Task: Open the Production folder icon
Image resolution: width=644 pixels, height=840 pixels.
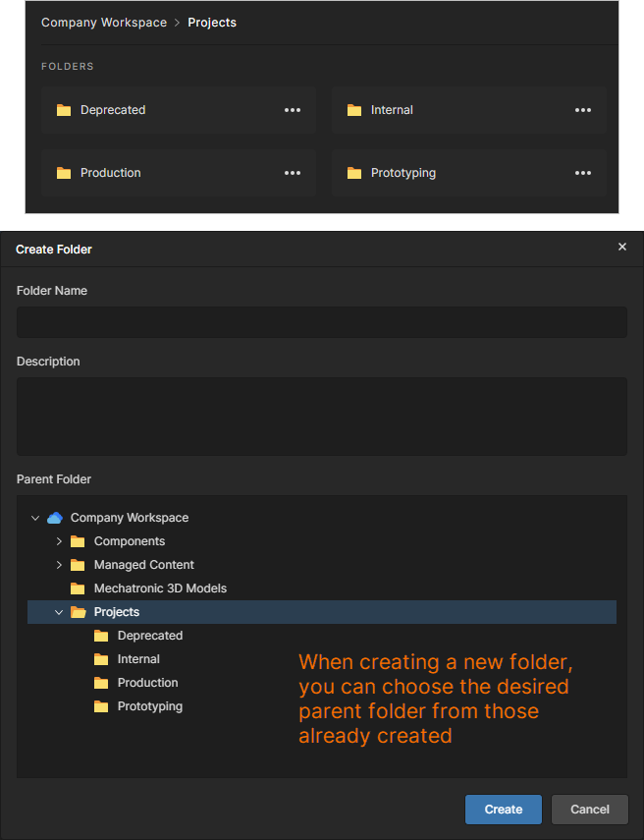Action: click(63, 173)
